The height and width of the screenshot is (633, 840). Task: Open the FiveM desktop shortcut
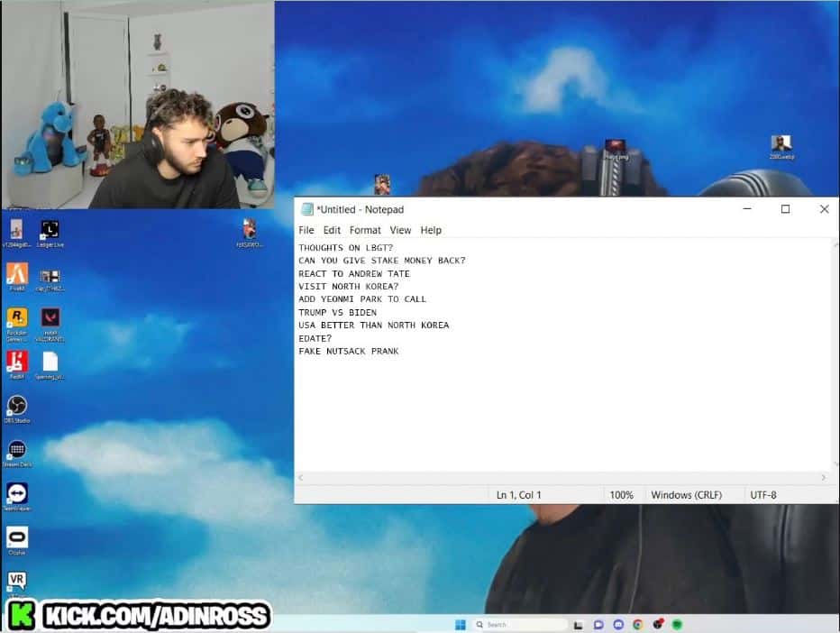coord(17,276)
